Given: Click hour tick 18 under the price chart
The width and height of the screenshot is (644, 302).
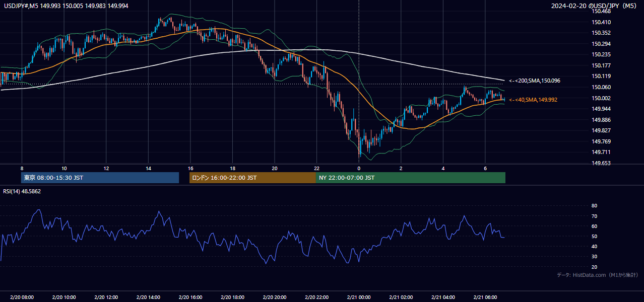Looking at the screenshot, I should tap(232, 168).
